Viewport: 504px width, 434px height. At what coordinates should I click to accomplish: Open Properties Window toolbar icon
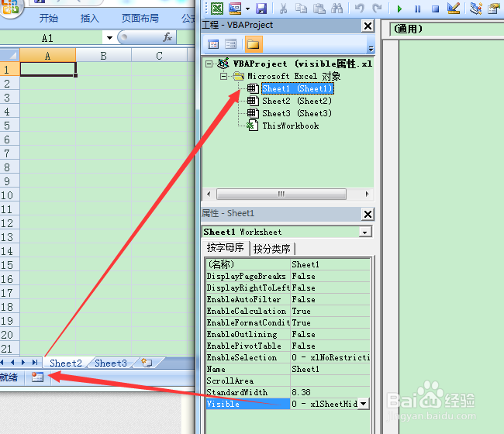point(493,9)
